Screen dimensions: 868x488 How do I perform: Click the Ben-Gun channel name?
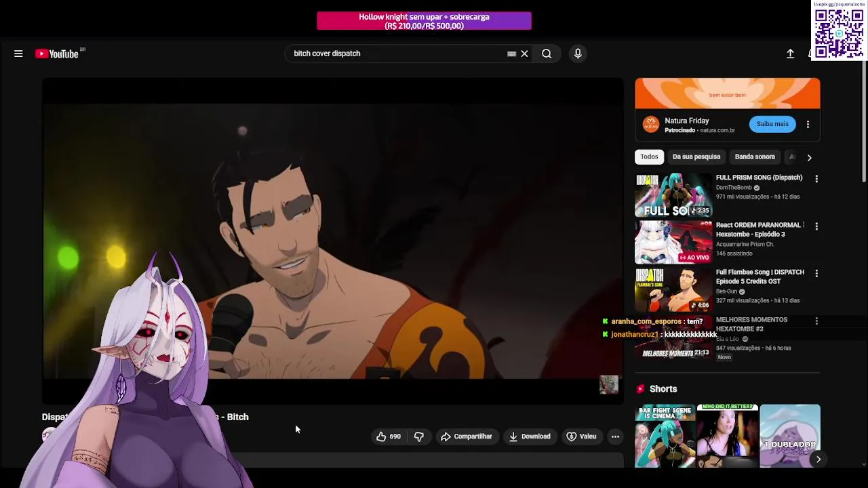(726, 291)
